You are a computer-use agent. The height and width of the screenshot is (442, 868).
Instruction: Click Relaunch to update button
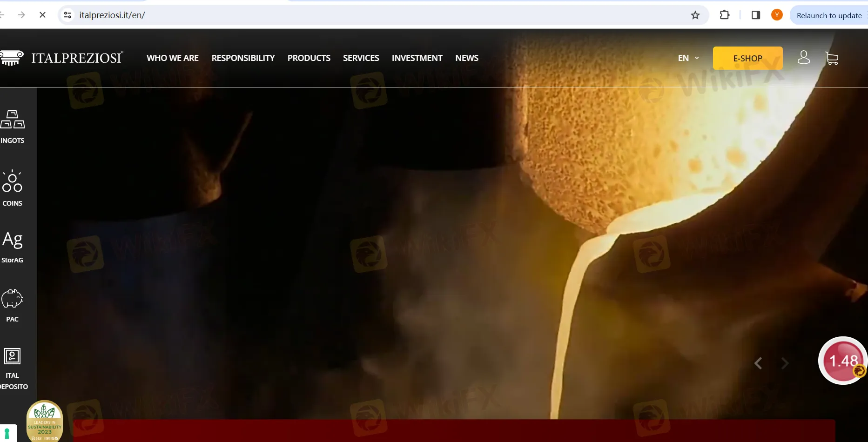829,15
